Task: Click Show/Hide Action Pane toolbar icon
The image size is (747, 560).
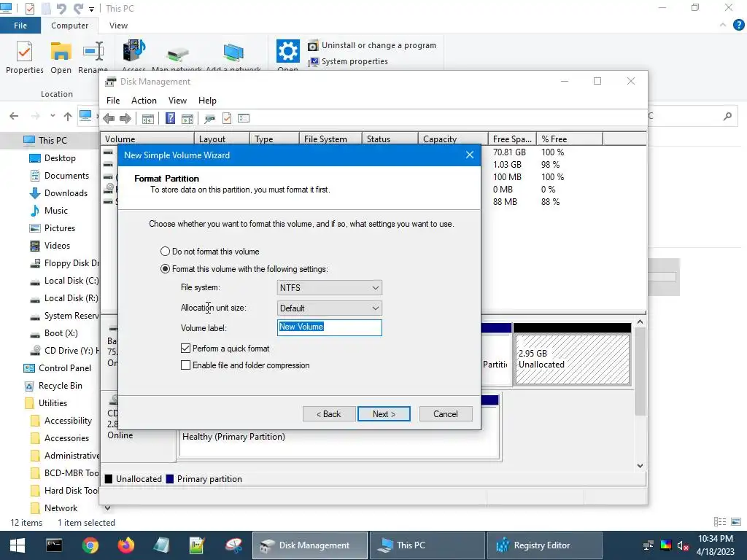Action: 187,119
